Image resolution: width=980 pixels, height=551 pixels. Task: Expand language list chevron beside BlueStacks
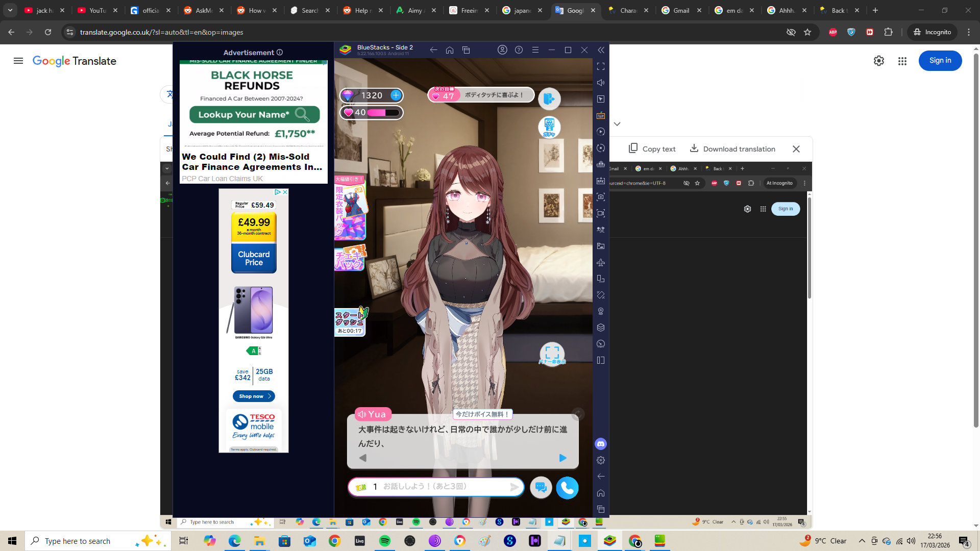[617, 124]
